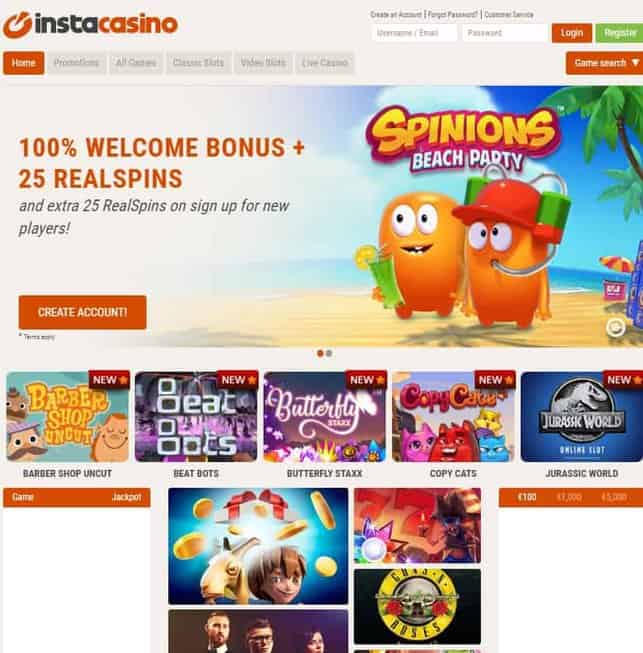Click the Create Account! banner button

click(x=82, y=312)
